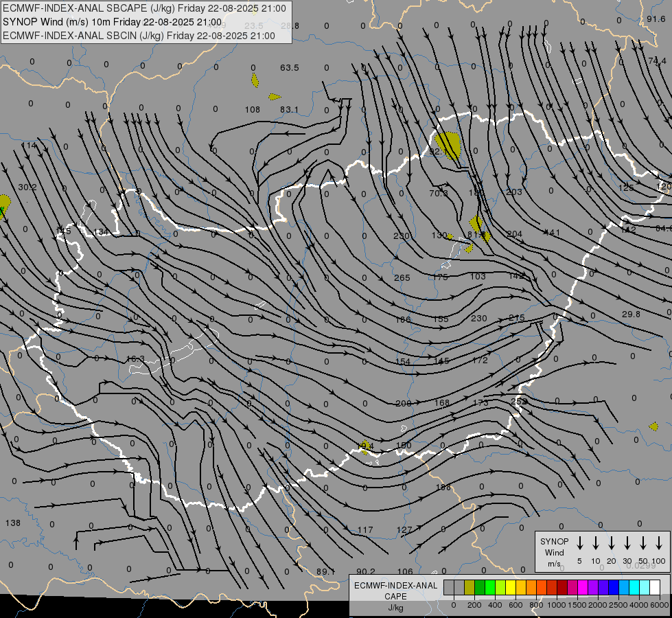Screen dimensions: 672x618
Task: Click the 'ECMWF-INDEX-ANAL CAPE J/kg' legend label
Action: coord(395,596)
